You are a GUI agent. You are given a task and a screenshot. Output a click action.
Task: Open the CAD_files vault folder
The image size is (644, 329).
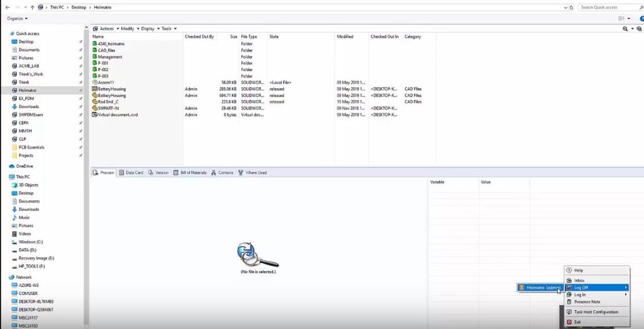point(104,50)
